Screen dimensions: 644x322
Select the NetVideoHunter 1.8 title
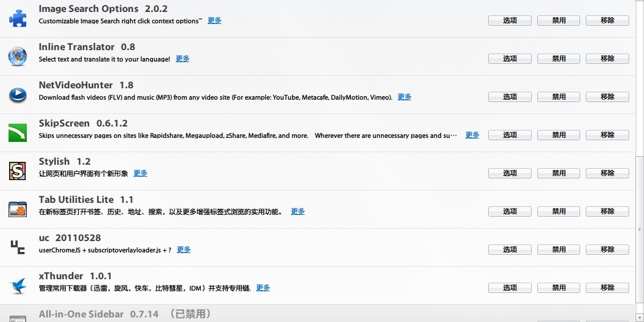tap(86, 85)
